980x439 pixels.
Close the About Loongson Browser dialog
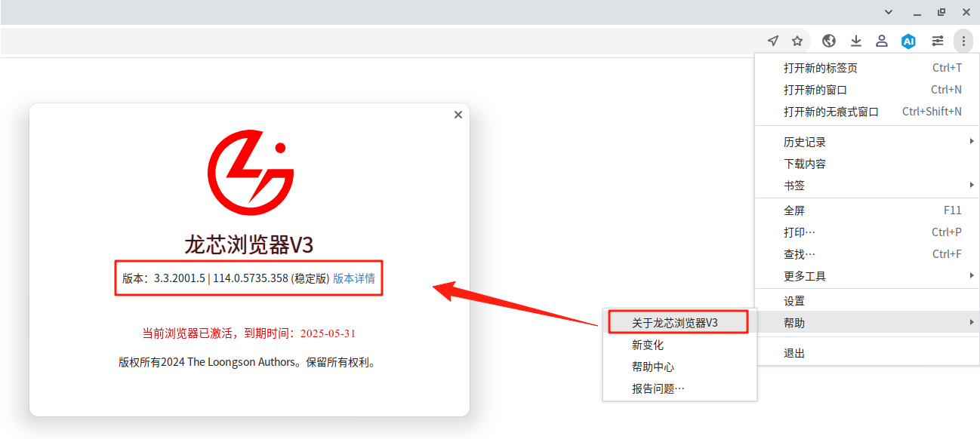coord(458,115)
